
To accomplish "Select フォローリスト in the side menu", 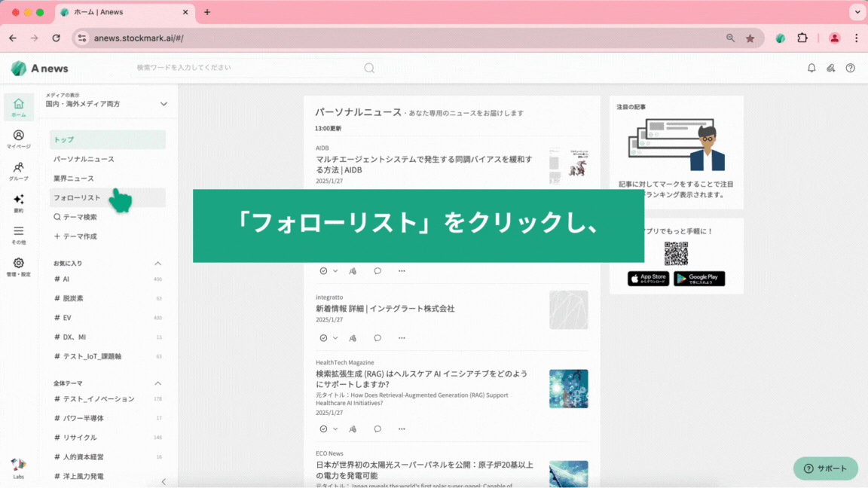I will pos(77,198).
